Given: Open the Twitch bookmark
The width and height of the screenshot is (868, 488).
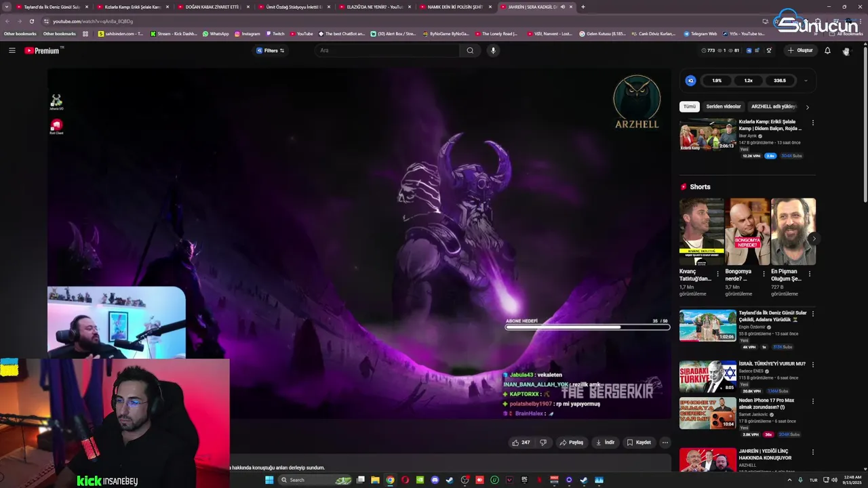Looking at the screenshot, I should pos(275,33).
